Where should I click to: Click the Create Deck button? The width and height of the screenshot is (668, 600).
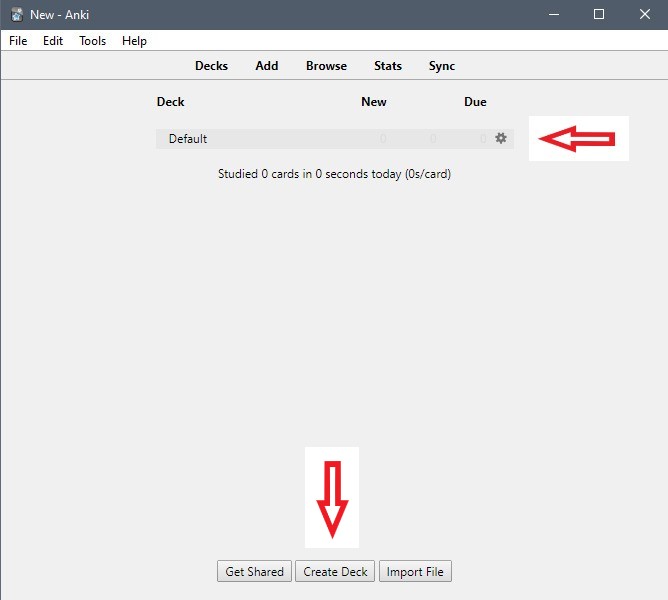click(335, 571)
